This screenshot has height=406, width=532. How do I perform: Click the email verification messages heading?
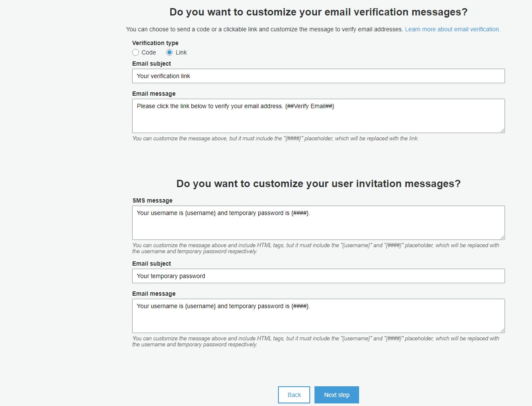click(318, 12)
